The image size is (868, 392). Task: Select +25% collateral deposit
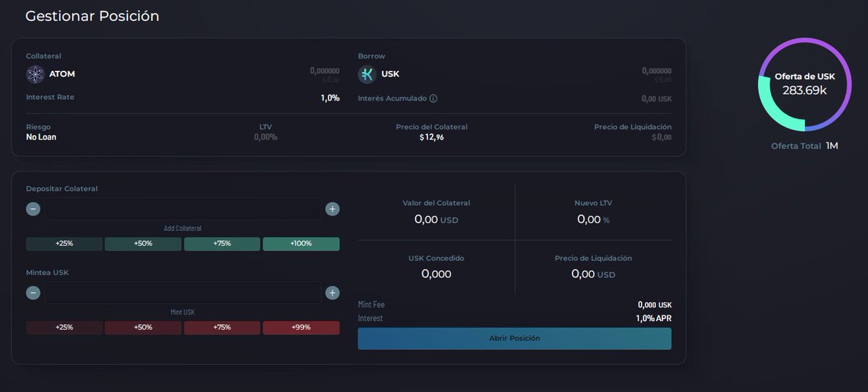[x=64, y=244]
